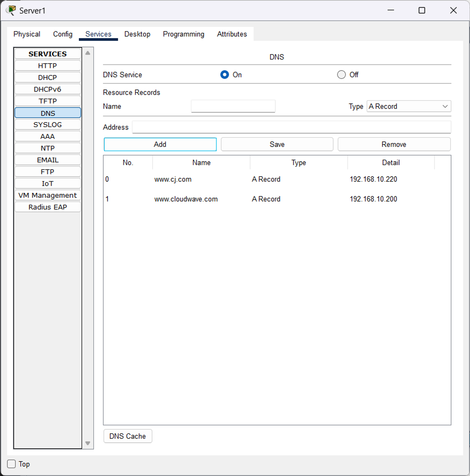Image resolution: width=470 pixels, height=476 pixels.
Task: Toggle the Top checkbox
Action: coord(11,464)
